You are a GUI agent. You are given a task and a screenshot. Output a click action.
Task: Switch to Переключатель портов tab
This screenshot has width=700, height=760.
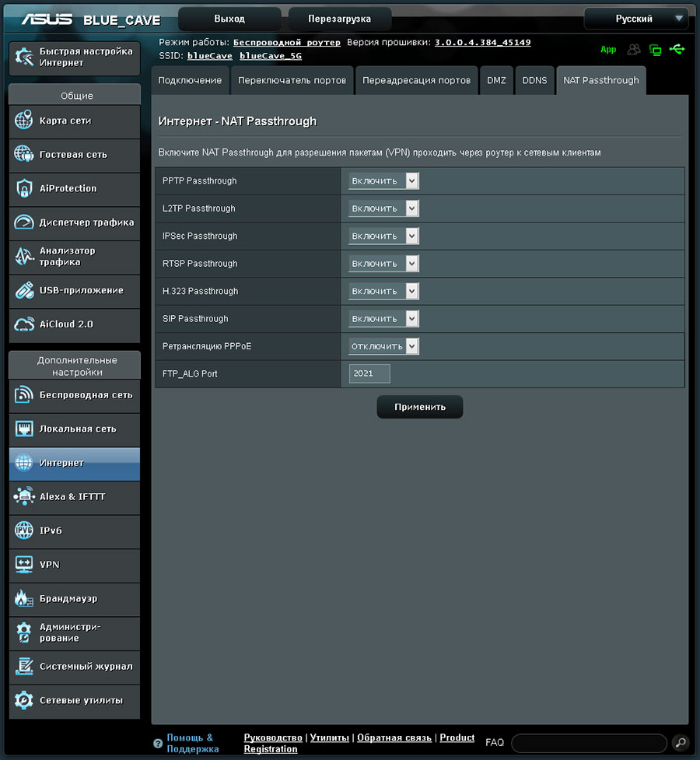(292, 80)
